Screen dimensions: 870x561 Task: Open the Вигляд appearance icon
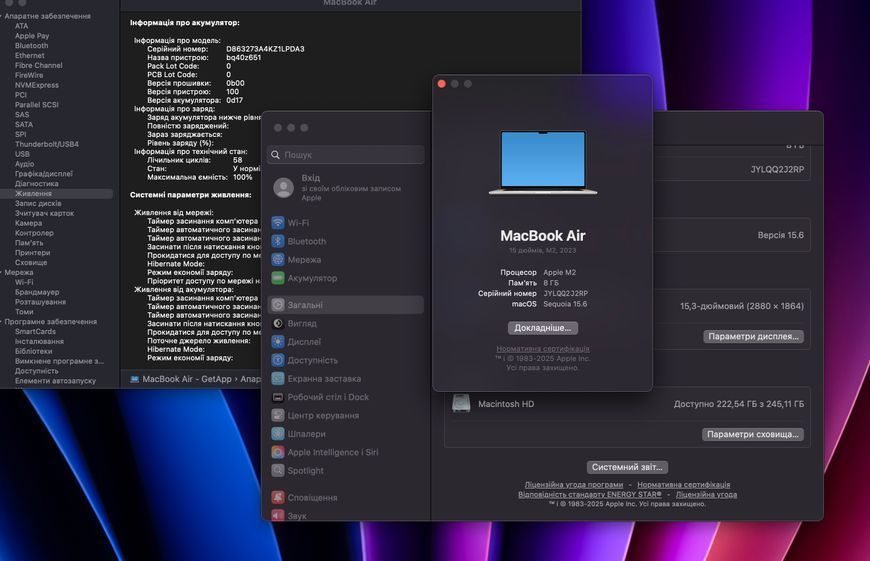(278, 323)
